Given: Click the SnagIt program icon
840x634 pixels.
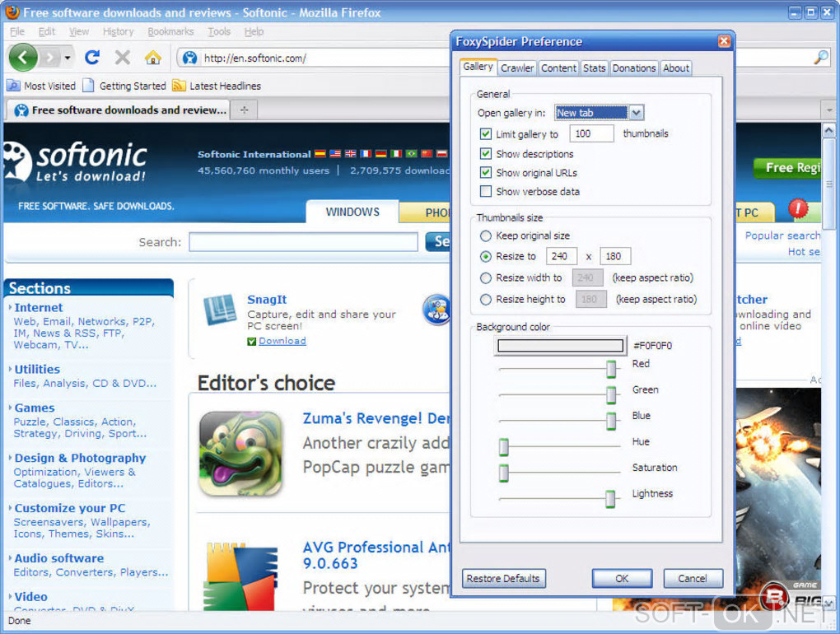Looking at the screenshot, I should tap(220, 310).
